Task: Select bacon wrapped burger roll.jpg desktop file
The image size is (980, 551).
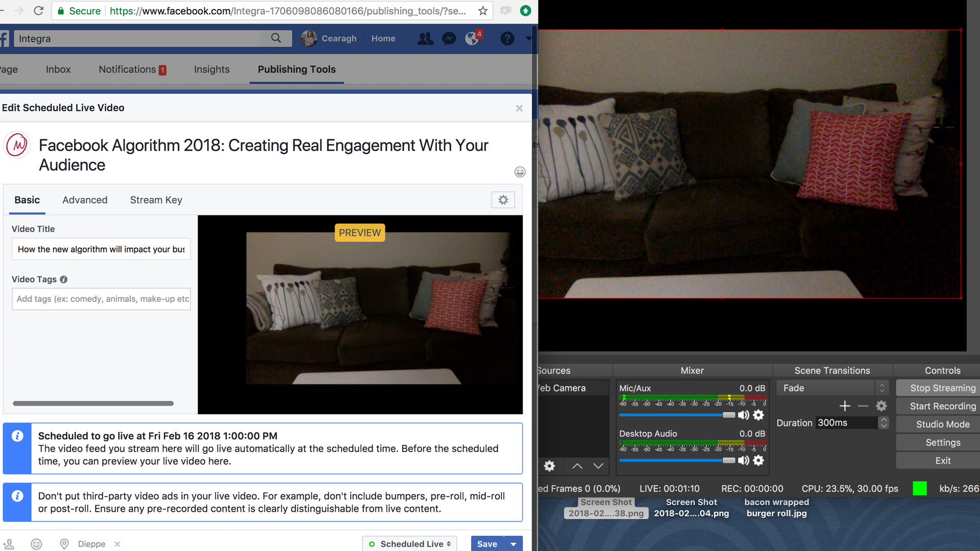Action: coord(776,508)
